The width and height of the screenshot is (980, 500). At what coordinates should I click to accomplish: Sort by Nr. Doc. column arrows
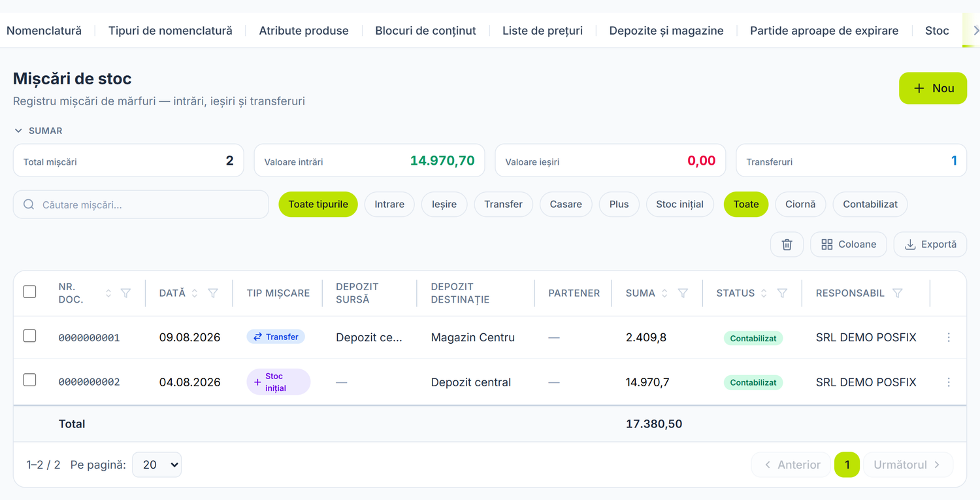tap(108, 293)
